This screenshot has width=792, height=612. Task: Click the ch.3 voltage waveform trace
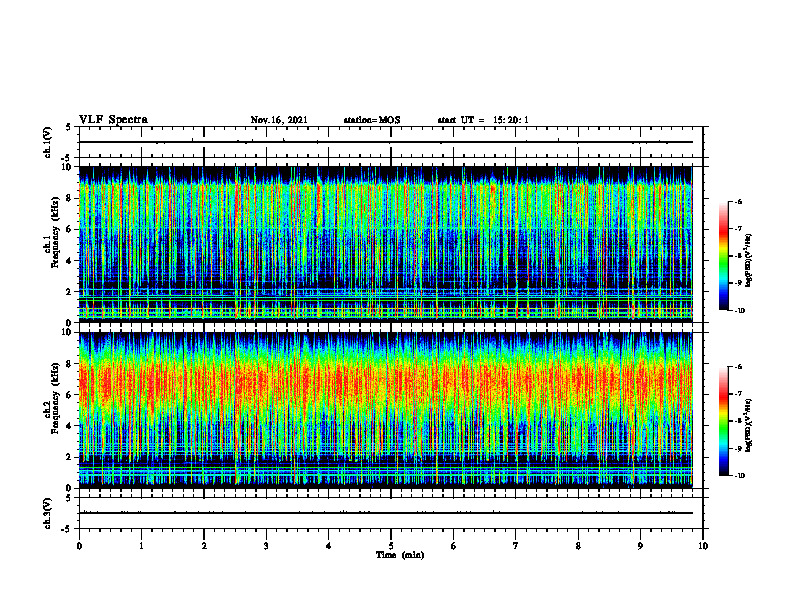coord(385,513)
